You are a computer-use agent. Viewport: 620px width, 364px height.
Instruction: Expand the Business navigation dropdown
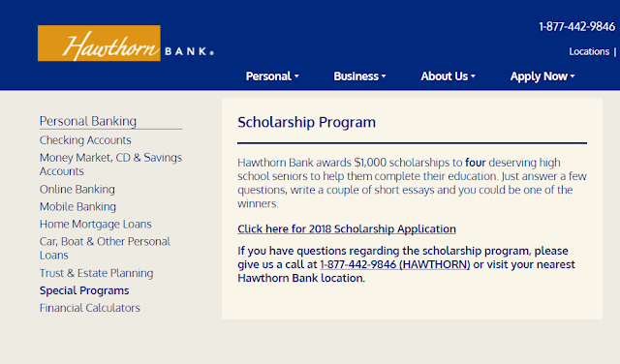pos(359,76)
